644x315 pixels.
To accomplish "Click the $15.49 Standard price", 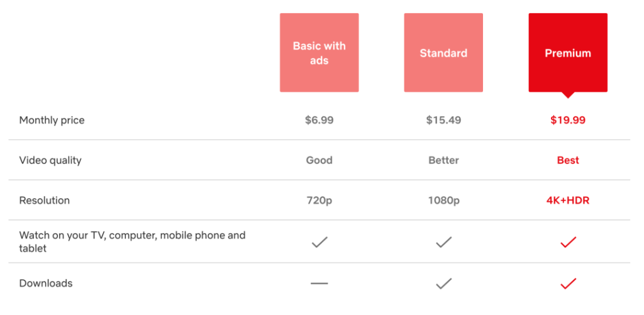I will 443,120.
